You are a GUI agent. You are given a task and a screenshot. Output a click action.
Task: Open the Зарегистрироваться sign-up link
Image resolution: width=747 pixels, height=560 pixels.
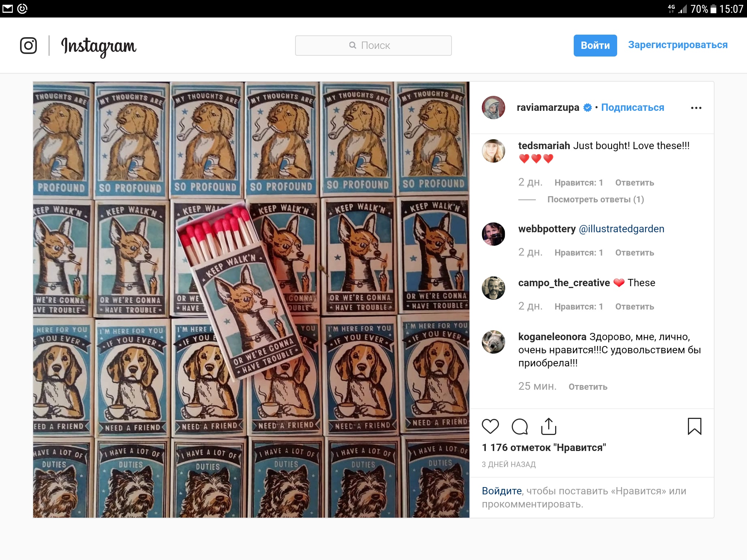678,45
